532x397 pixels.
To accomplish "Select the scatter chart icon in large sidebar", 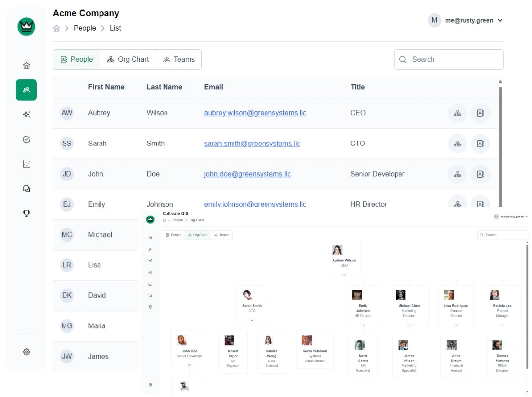I will pos(27,164).
